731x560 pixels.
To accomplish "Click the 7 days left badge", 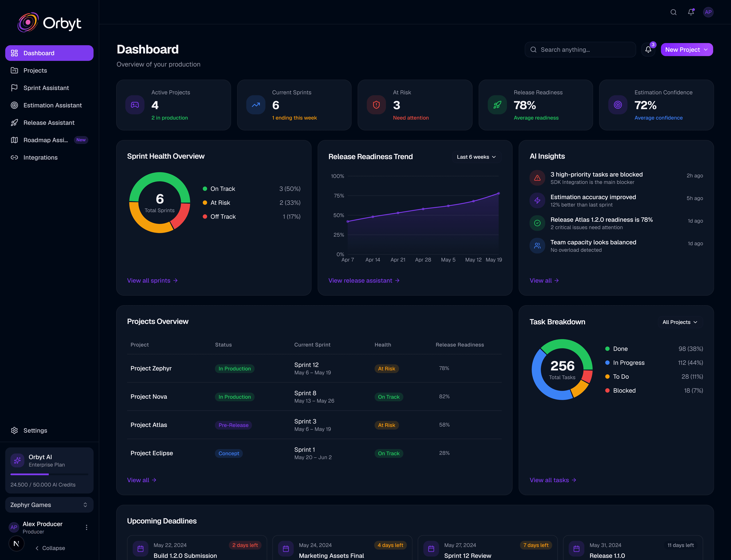I will tap(536, 545).
